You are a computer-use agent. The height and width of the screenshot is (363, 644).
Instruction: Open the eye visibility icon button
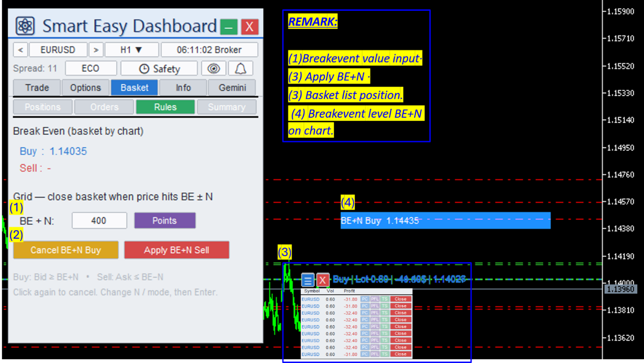click(x=214, y=68)
